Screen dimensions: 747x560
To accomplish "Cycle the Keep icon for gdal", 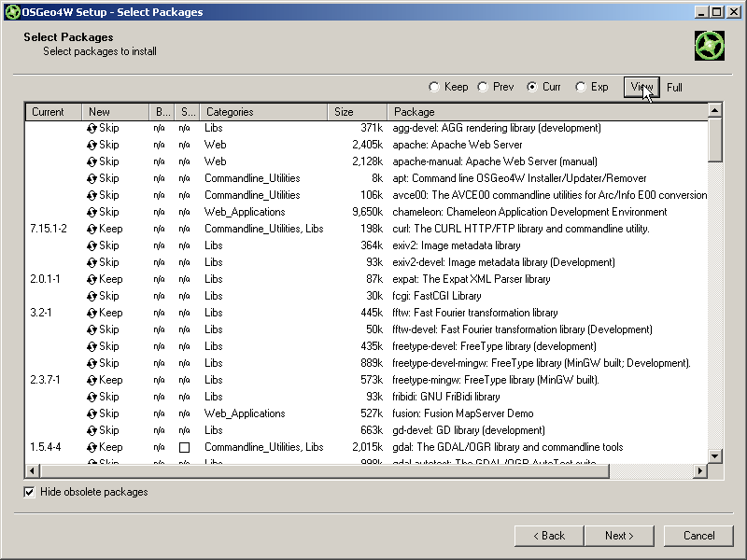I will 92,448.
